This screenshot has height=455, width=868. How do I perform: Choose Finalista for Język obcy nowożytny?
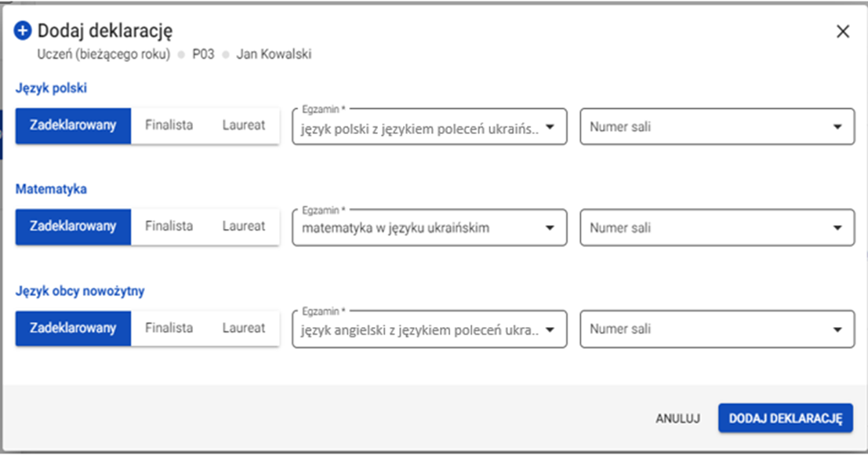tap(169, 329)
